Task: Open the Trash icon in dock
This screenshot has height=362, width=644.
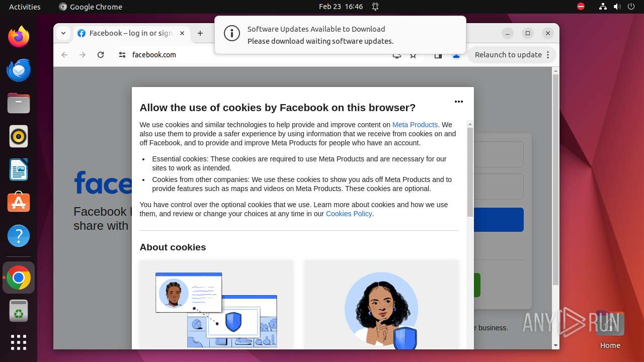Action: pos(19,311)
